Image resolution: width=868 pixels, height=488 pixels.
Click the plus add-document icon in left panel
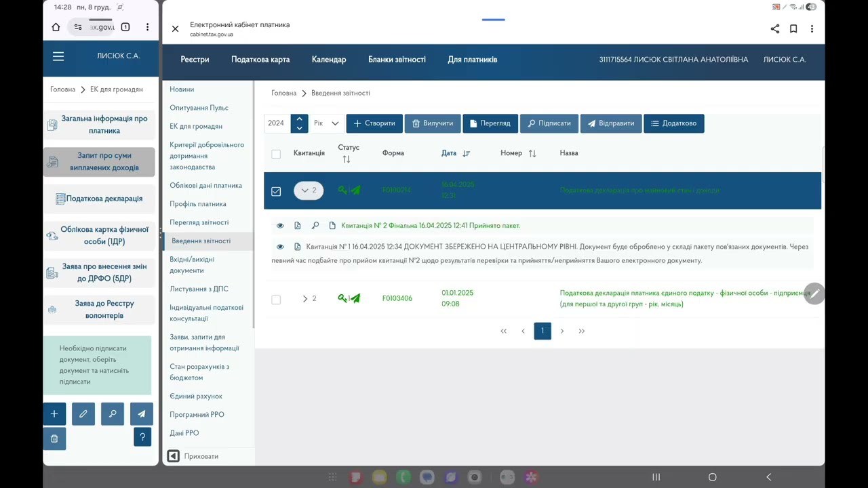click(x=54, y=413)
